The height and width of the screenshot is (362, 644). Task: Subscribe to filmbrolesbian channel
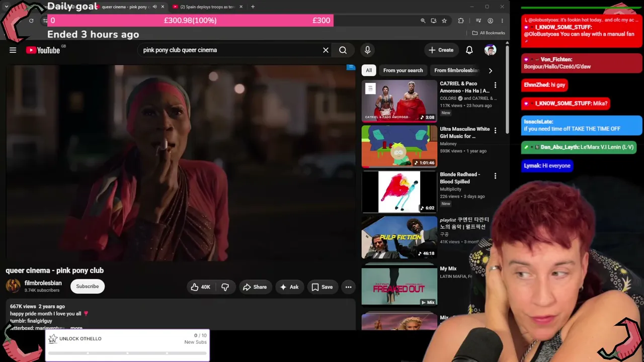pyautogui.click(x=88, y=287)
